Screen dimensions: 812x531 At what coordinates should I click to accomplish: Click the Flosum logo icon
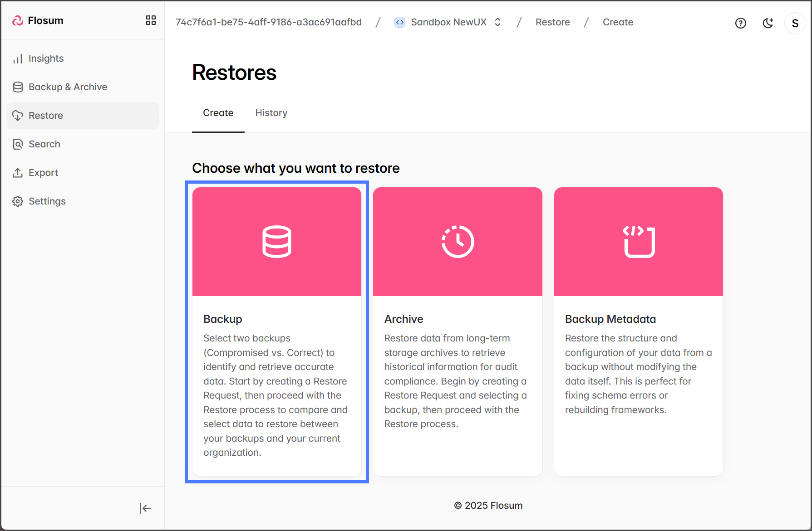pyautogui.click(x=18, y=20)
